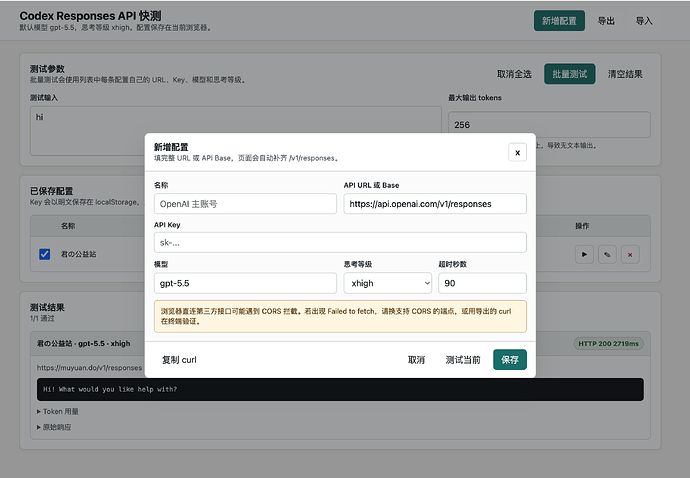Click 导入 in the header
The height and width of the screenshot is (478, 690).
coord(644,21)
